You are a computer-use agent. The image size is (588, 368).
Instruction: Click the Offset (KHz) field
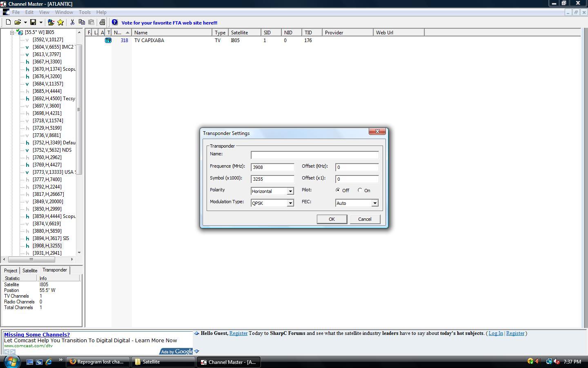pyautogui.click(x=357, y=167)
